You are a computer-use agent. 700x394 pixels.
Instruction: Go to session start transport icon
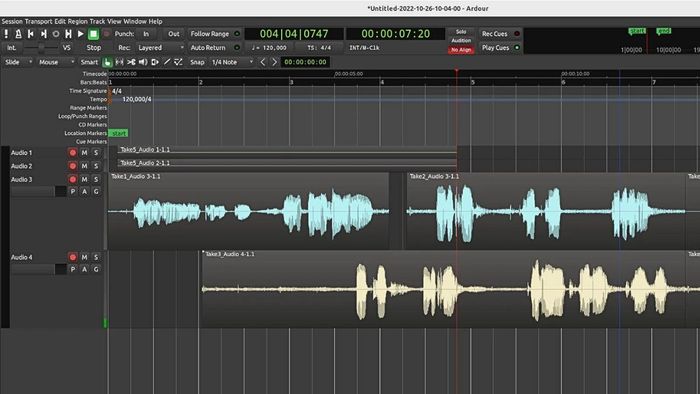[x=31, y=34]
